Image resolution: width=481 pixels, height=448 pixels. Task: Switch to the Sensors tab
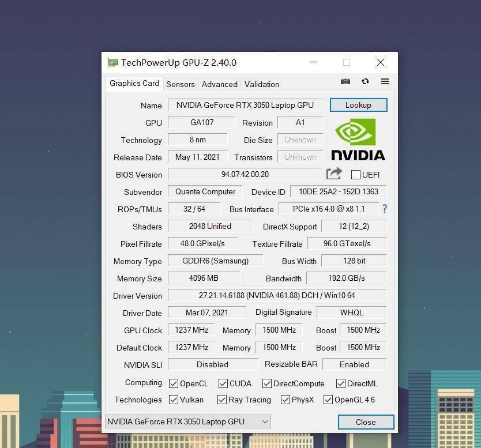click(x=180, y=84)
